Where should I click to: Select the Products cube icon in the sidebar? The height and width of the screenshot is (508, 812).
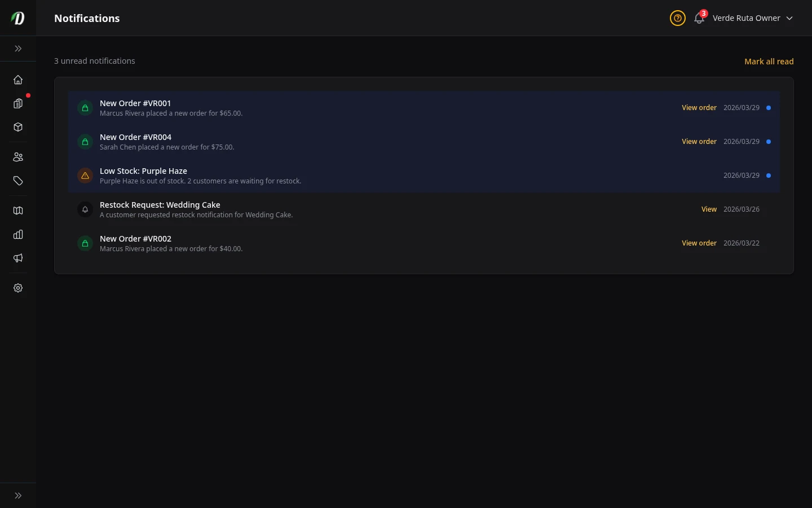(x=18, y=128)
